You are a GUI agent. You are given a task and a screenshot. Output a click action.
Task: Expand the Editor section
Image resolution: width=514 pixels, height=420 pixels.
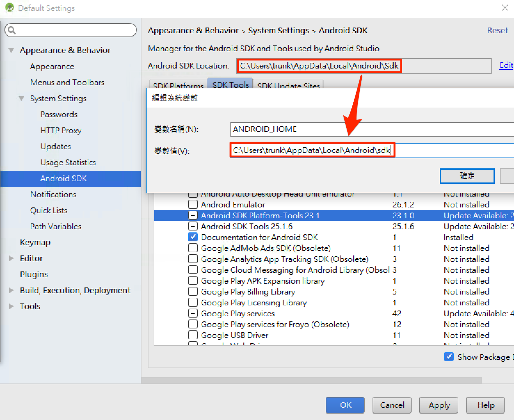[11, 258]
